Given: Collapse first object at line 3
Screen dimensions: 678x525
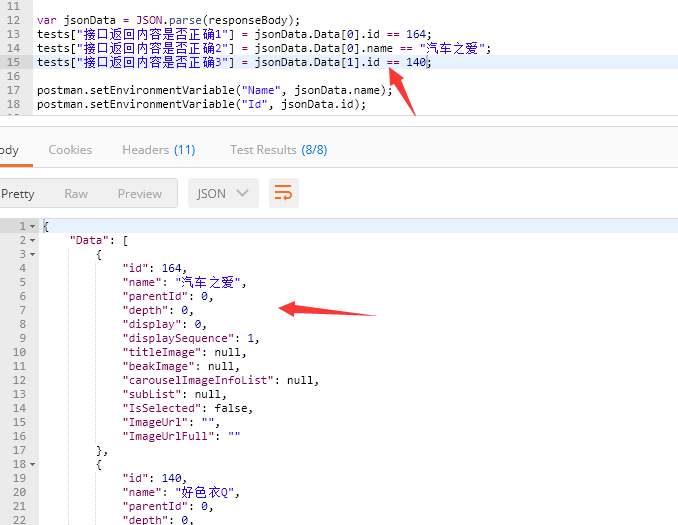Looking at the screenshot, I should coord(32,254).
